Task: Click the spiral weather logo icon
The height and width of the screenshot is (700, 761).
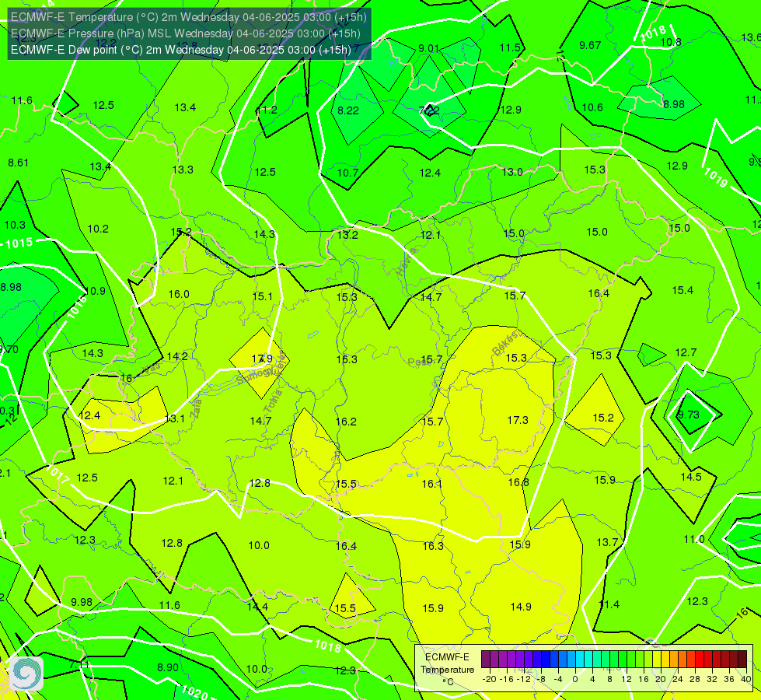Action: click(x=26, y=674)
